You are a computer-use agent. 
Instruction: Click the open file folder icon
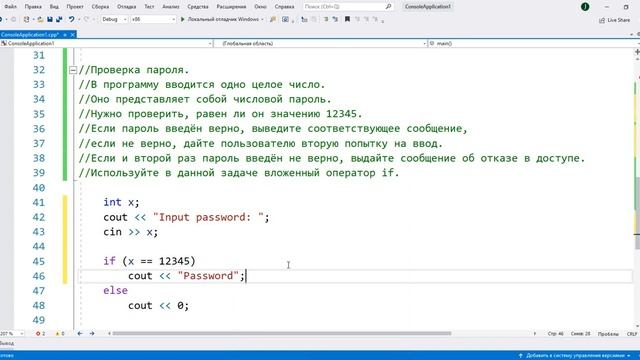click(x=40, y=19)
